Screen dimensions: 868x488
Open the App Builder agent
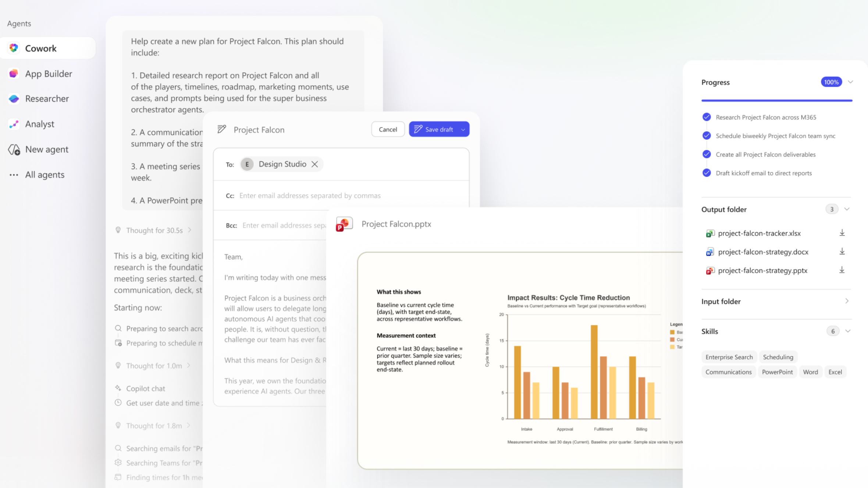48,74
